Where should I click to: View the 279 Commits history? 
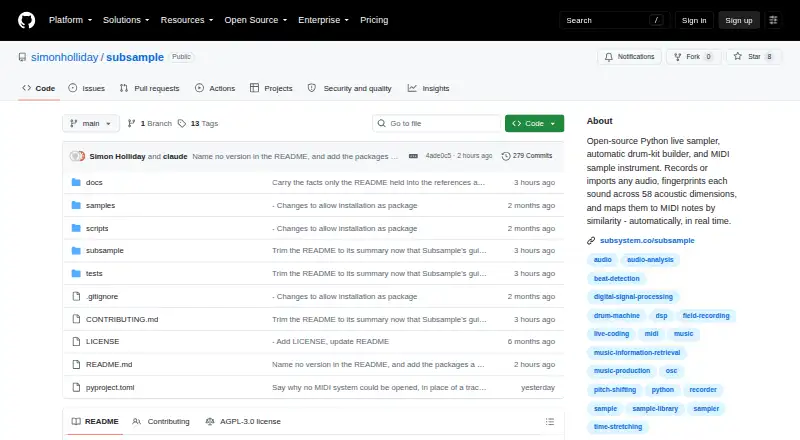tap(527, 156)
